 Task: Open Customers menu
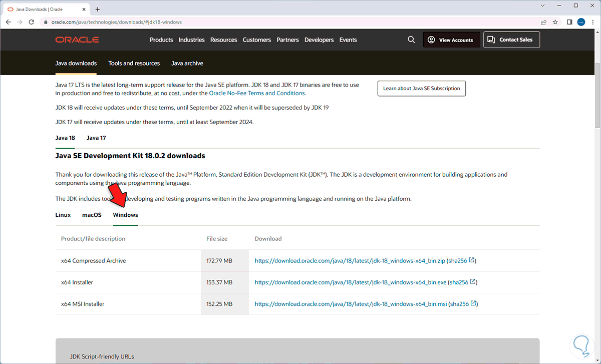coord(257,40)
